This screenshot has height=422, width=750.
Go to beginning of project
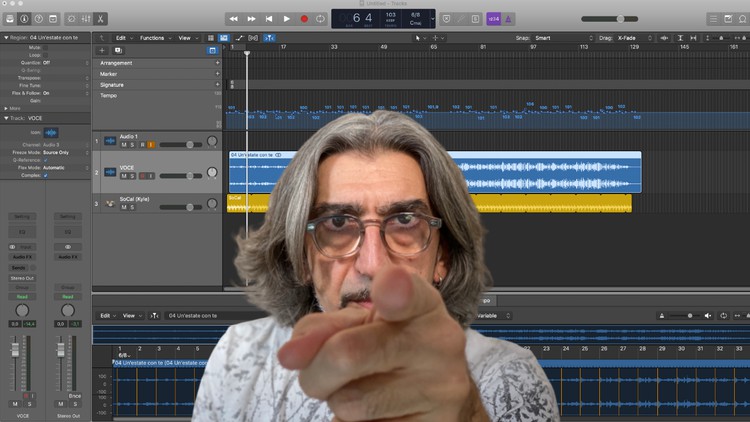pos(269,19)
